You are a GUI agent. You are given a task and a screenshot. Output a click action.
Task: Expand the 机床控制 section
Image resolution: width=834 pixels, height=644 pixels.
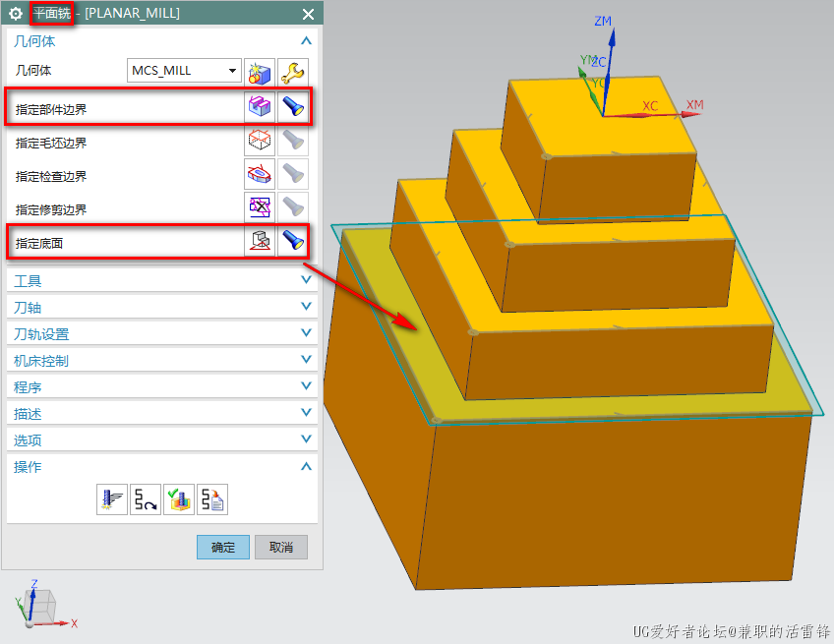pyautogui.click(x=306, y=360)
